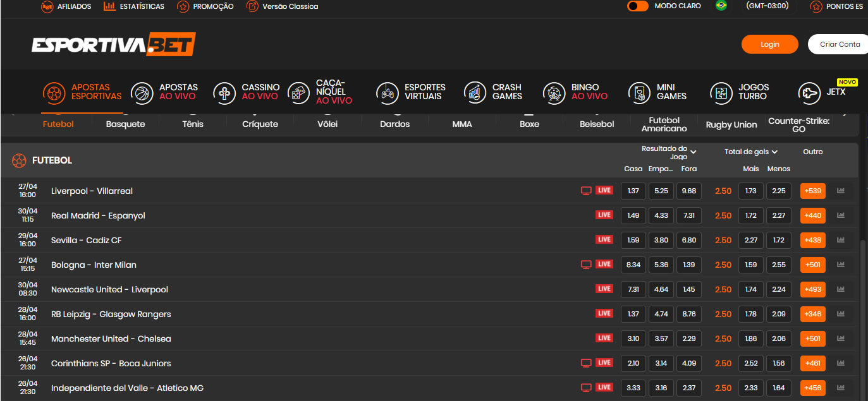Select the Basquete sport tab
The image size is (868, 401).
[125, 124]
